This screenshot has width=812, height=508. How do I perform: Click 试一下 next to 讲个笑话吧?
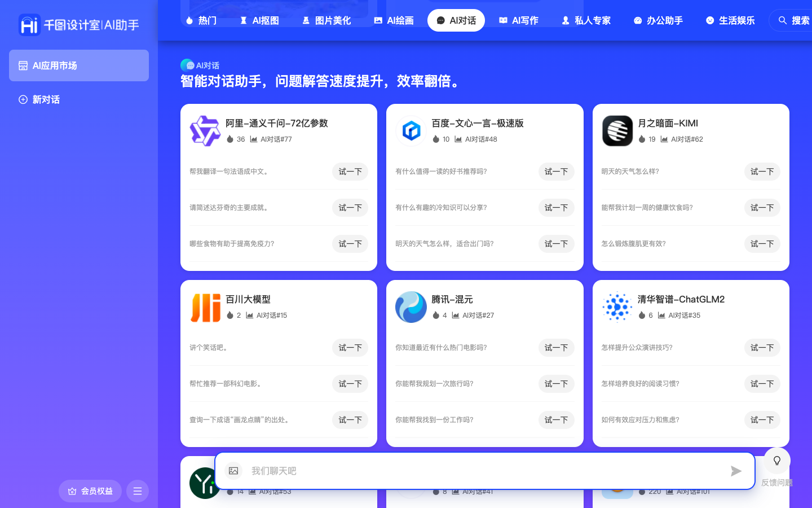pyautogui.click(x=350, y=348)
